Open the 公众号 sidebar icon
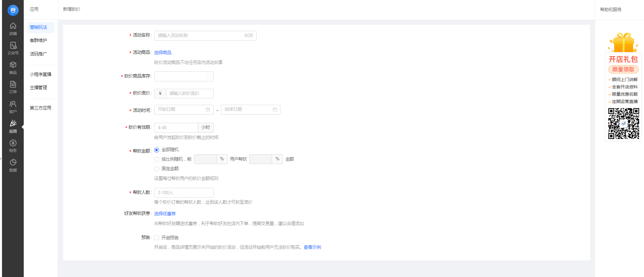This screenshot has height=277, width=644. (x=13, y=48)
